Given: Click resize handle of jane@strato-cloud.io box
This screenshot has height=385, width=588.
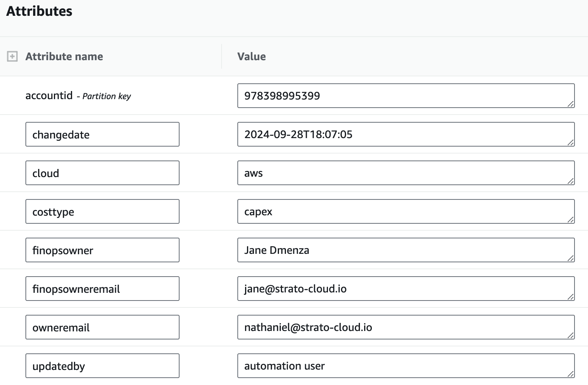Looking at the screenshot, I should click(571, 297).
